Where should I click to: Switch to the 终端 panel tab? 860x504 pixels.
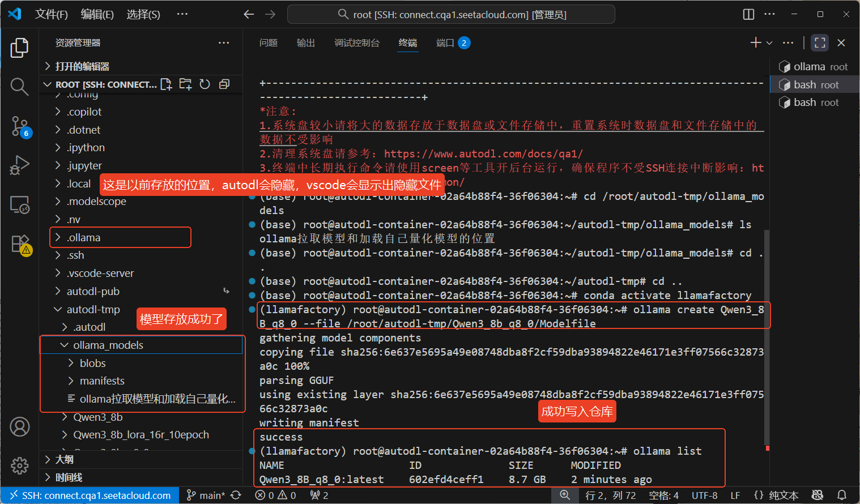(408, 42)
